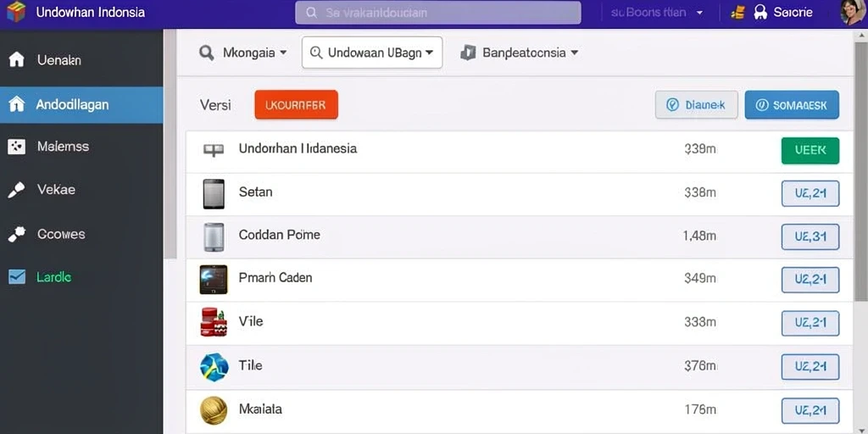The width and height of the screenshot is (868, 434).
Task: Click the search magnifier in top search bar
Action: 312,13
